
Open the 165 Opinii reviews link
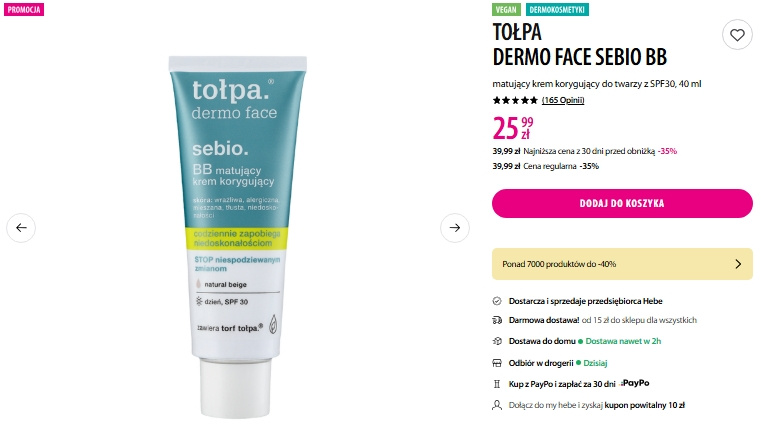click(563, 100)
